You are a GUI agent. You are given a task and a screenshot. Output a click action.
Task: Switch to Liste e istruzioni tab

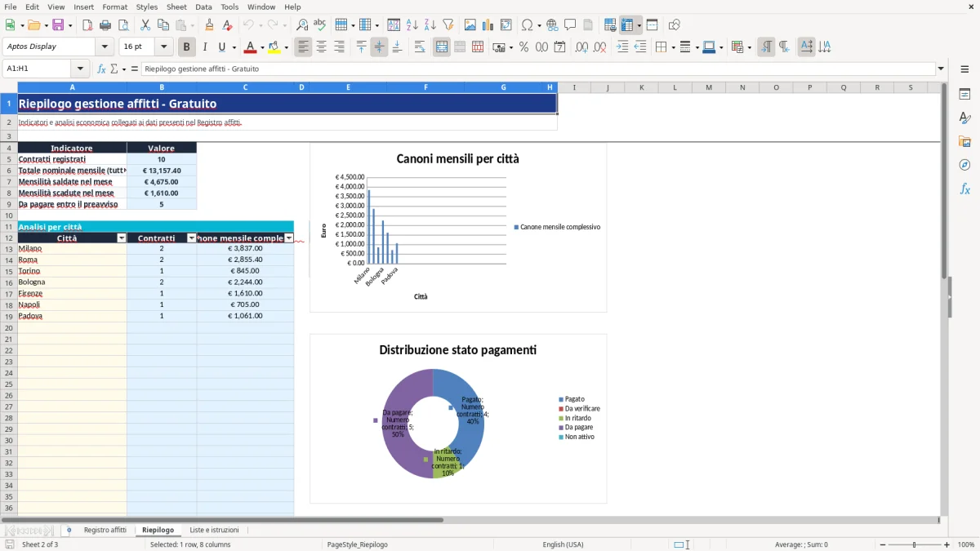[215, 530]
